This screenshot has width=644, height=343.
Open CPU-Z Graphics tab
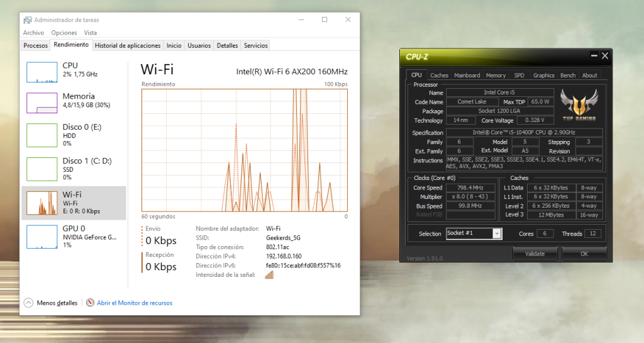pyautogui.click(x=544, y=75)
